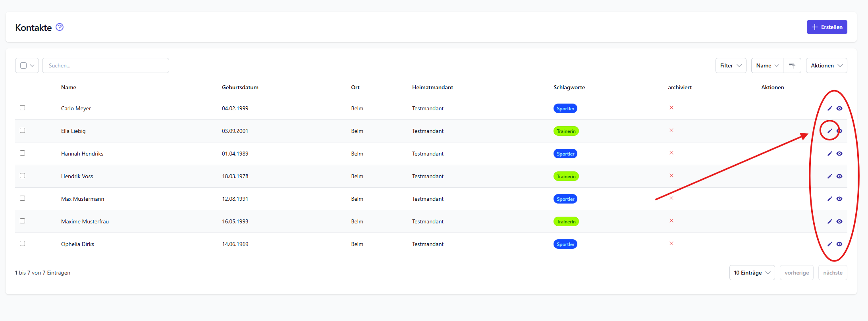Edit Ophelia Dirks with pencil icon
The image size is (868, 321).
(x=829, y=244)
